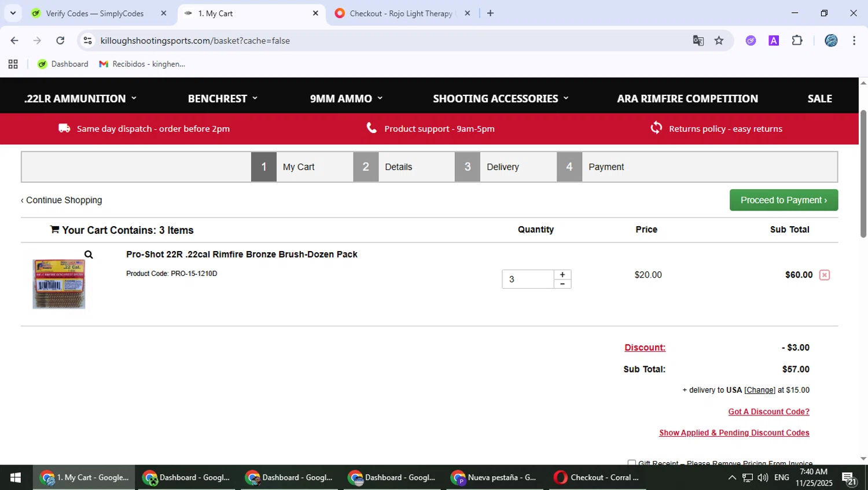Viewport: 868px width, 490px height.
Task: Expand the BENCHREST menu
Action: click(223, 98)
